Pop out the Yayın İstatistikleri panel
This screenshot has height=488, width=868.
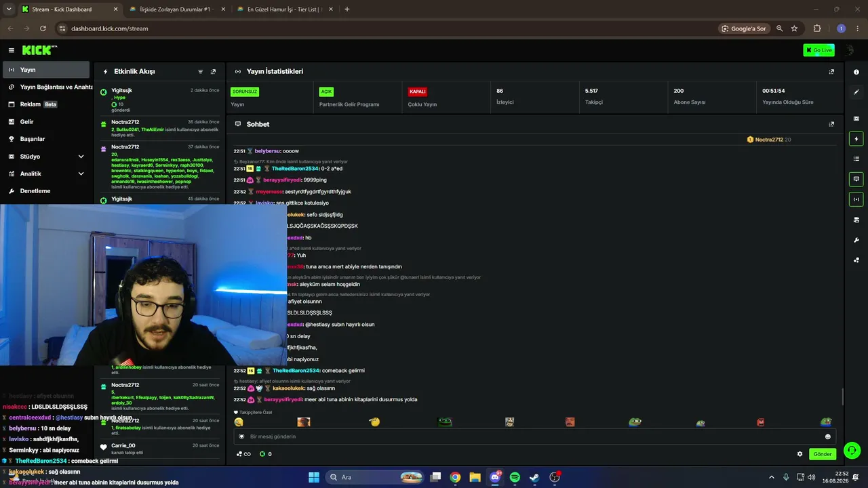pos(831,71)
